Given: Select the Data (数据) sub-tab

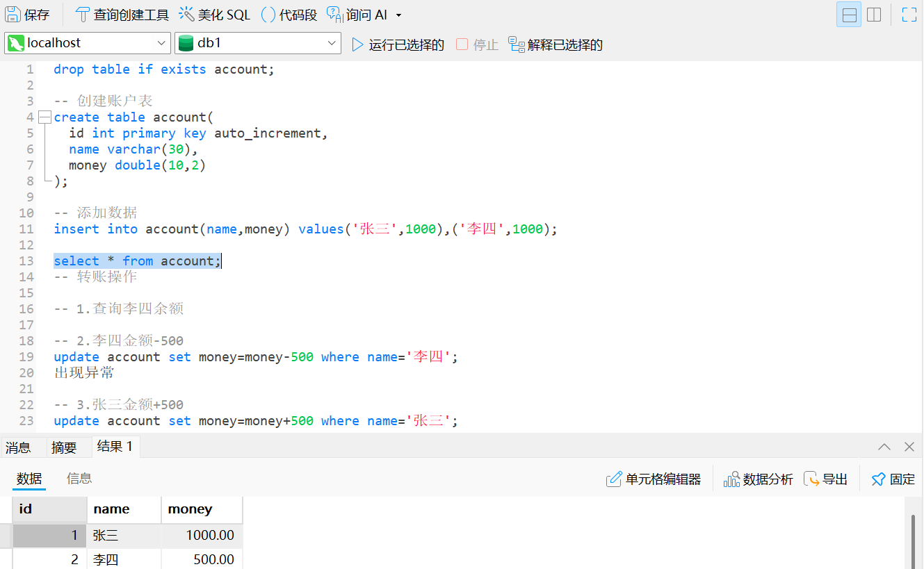Looking at the screenshot, I should [29, 479].
